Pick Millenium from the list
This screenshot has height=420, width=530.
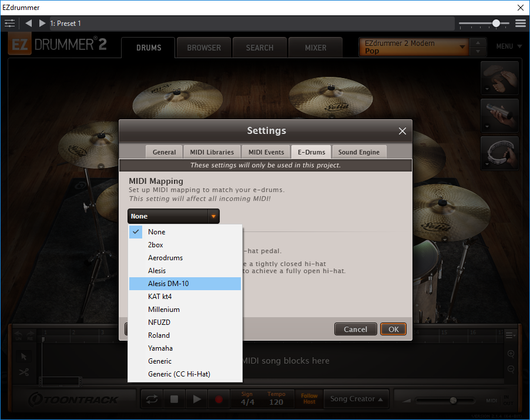185,309
